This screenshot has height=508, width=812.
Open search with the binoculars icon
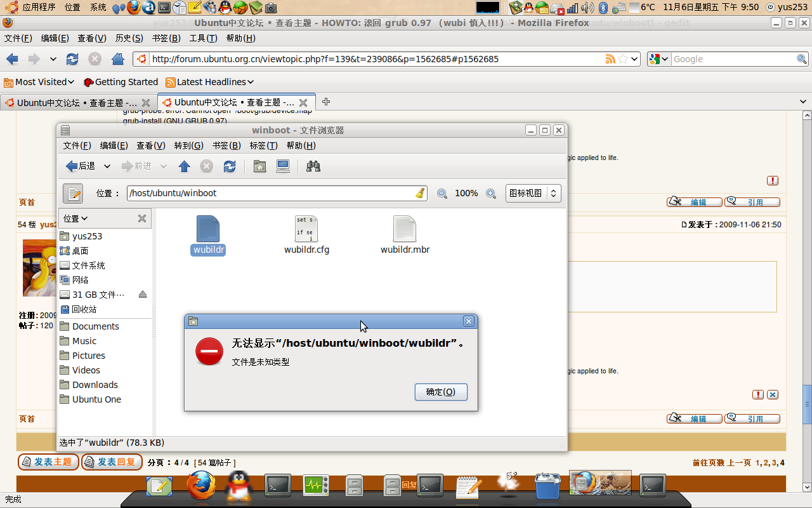click(313, 166)
